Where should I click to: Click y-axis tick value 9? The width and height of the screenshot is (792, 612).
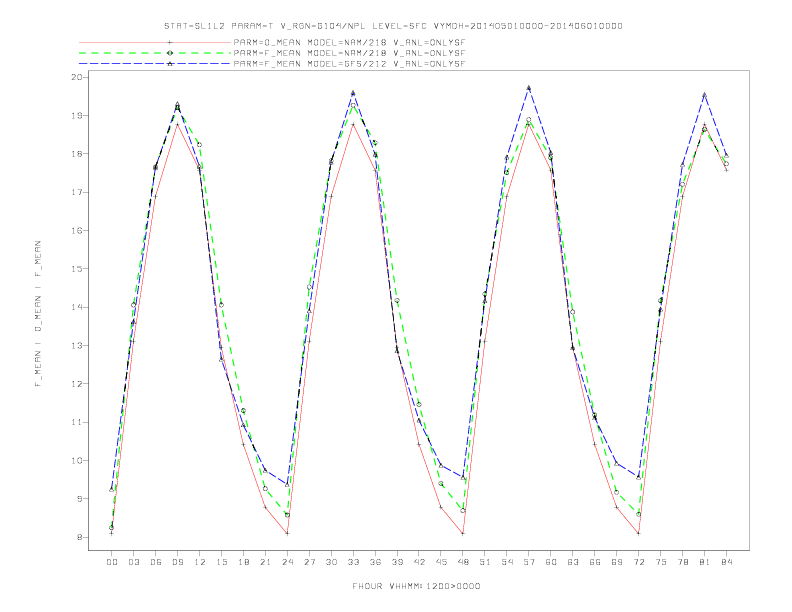(x=79, y=499)
